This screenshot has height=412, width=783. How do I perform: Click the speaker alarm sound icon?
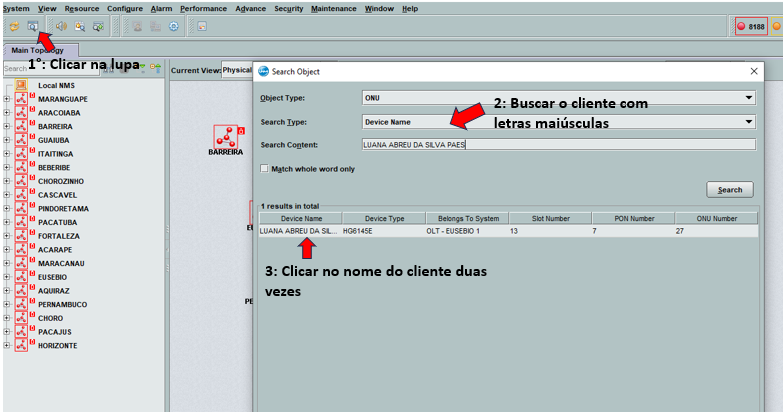tap(61, 26)
